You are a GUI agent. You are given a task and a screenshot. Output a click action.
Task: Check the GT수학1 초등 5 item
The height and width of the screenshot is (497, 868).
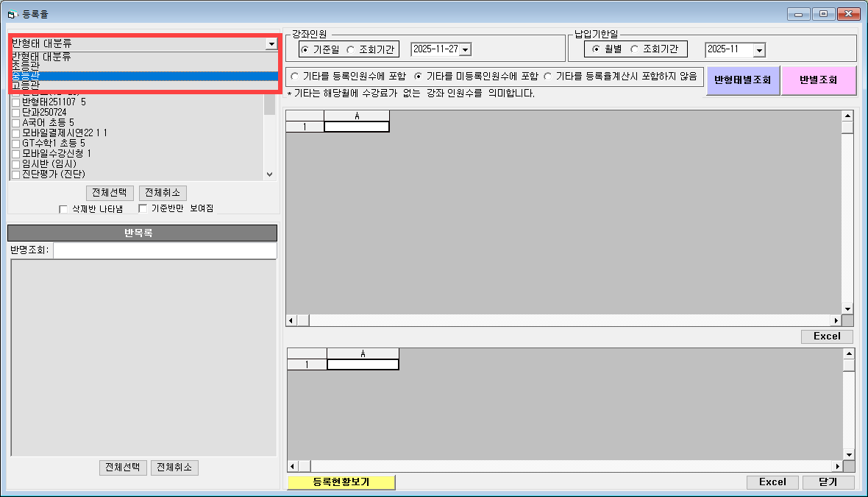point(15,143)
